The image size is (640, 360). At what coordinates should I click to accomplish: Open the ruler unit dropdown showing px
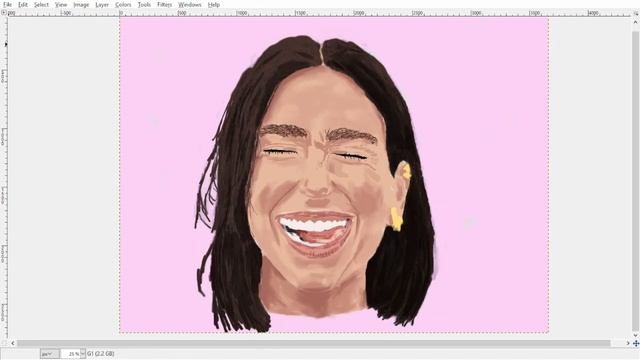49,353
